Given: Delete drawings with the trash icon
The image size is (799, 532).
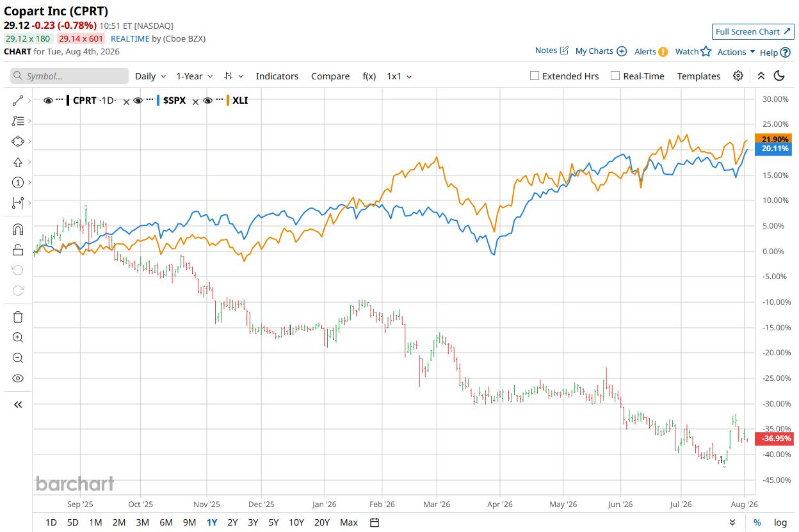Looking at the screenshot, I should (x=18, y=317).
